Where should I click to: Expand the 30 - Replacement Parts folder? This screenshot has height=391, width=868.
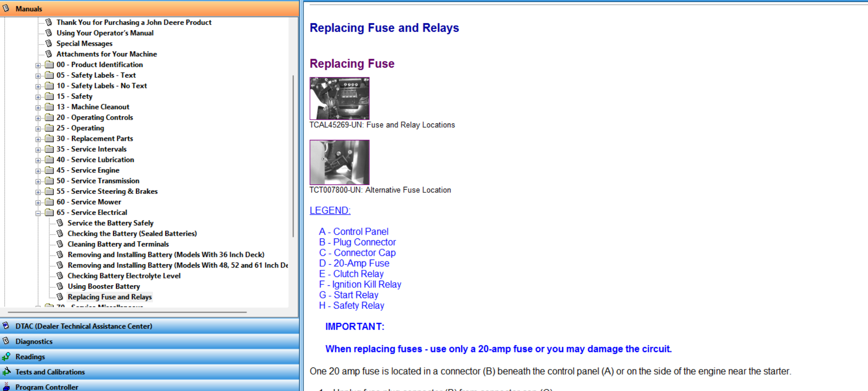coord(38,139)
